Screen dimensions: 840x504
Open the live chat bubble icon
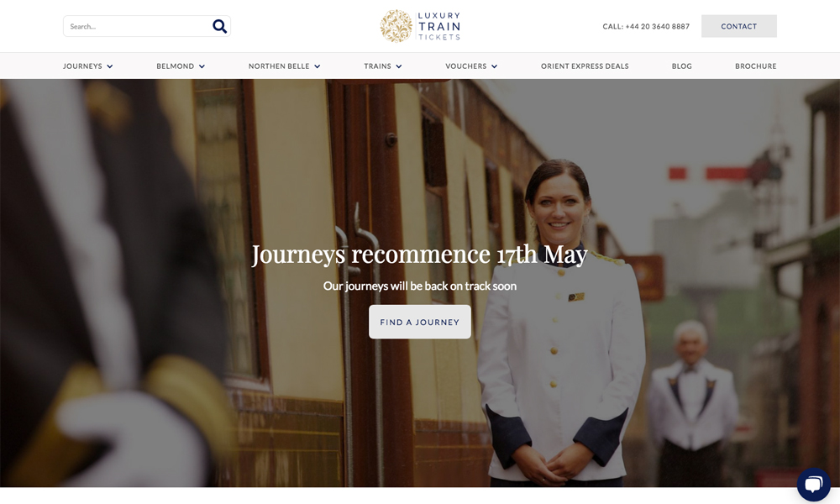coord(813,485)
